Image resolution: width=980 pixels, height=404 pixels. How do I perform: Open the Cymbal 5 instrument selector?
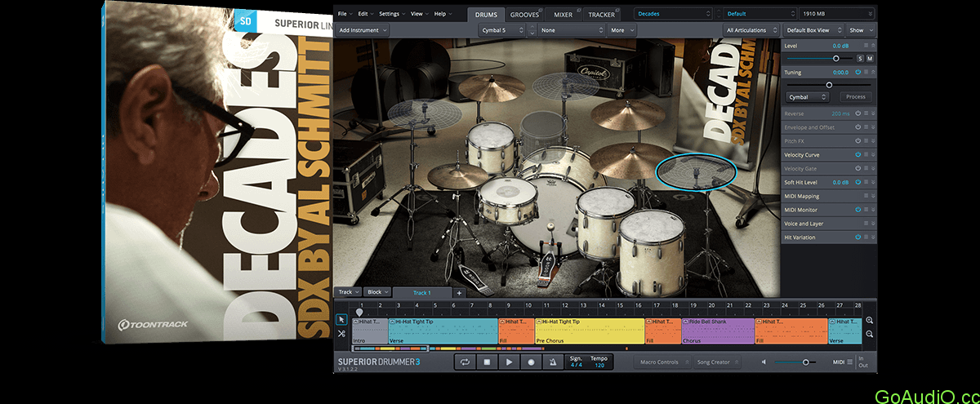coord(502,30)
